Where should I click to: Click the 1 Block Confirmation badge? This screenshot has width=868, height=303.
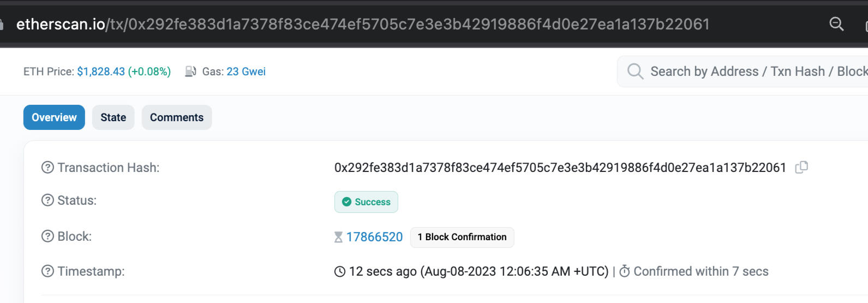(x=462, y=237)
